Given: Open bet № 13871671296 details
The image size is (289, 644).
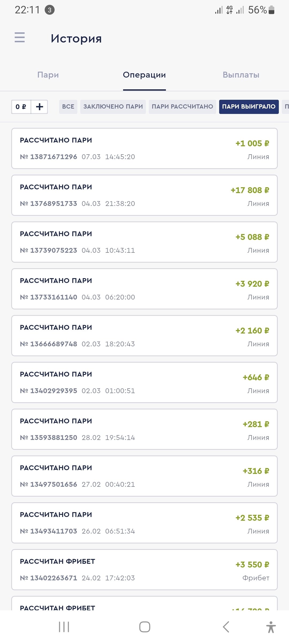Looking at the screenshot, I should tap(144, 148).
